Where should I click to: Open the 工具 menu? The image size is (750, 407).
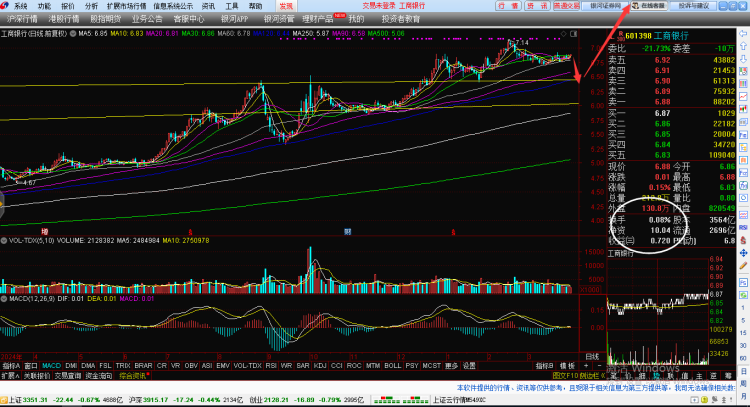[232, 6]
